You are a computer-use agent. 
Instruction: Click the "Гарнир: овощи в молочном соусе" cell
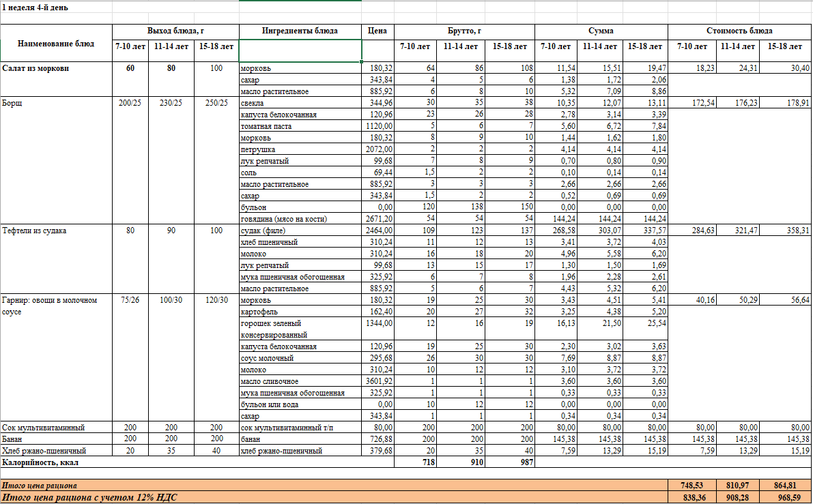click(x=49, y=306)
